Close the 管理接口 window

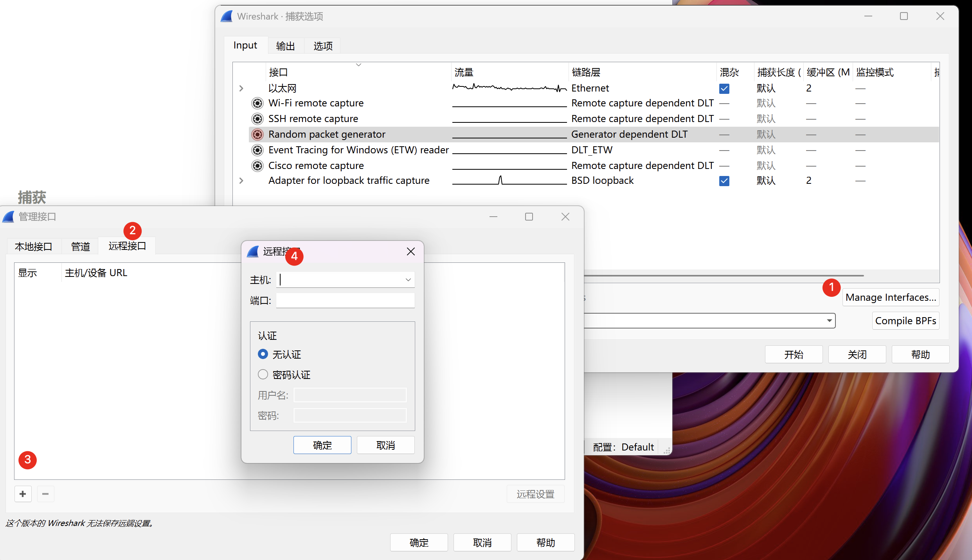click(565, 217)
